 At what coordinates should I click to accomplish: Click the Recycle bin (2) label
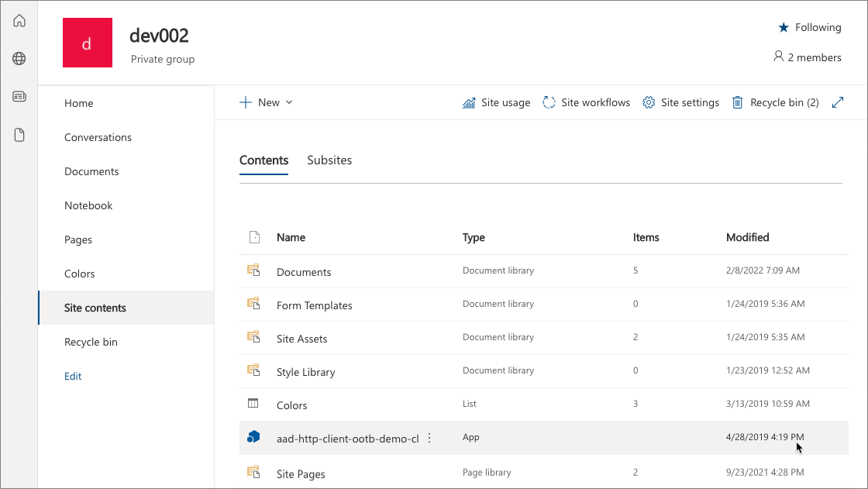tap(784, 102)
